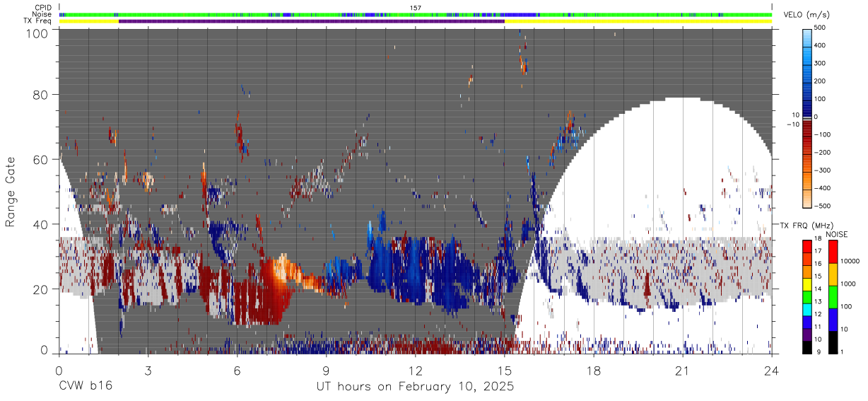
Task: Click the TX Freq row label
Action: point(37,21)
